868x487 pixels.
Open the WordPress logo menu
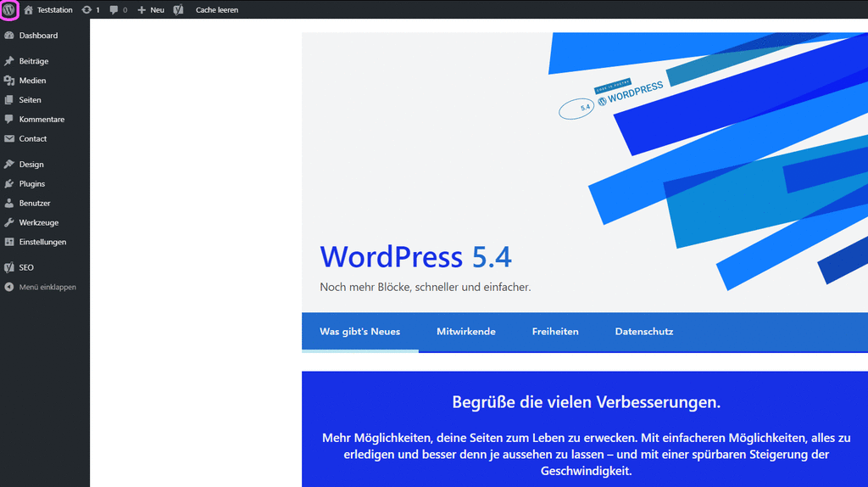tap(8, 9)
